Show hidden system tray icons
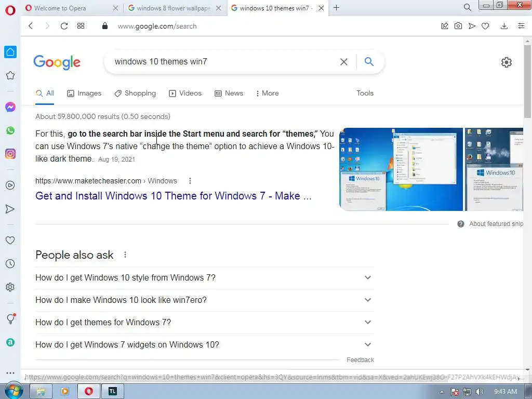The height and width of the screenshot is (399, 532). click(x=442, y=392)
